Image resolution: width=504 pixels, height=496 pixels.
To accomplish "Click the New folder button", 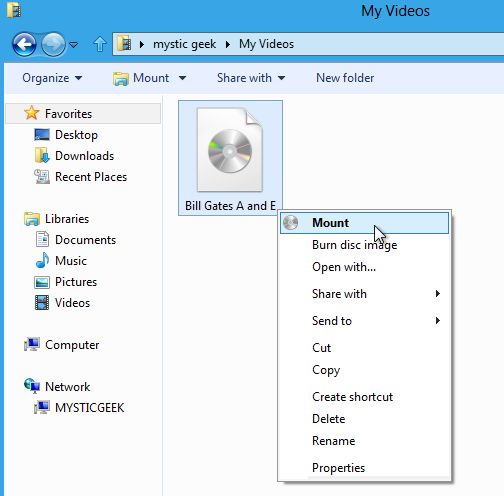I will click(x=345, y=78).
